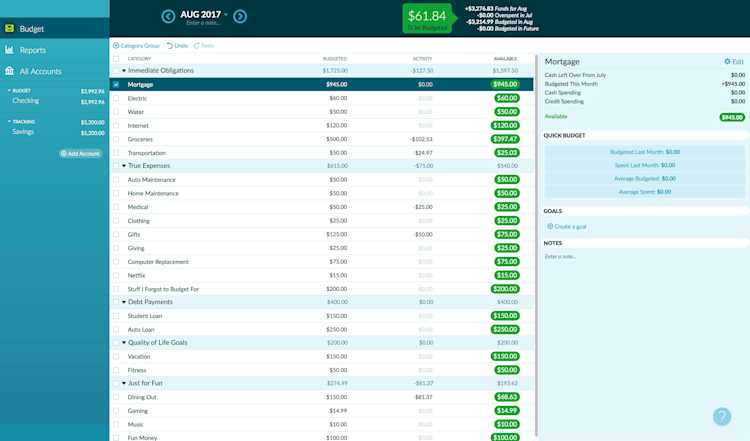Screen dimensions: 750x441
Task: Check the Internet row checkbox
Action: [116, 125]
